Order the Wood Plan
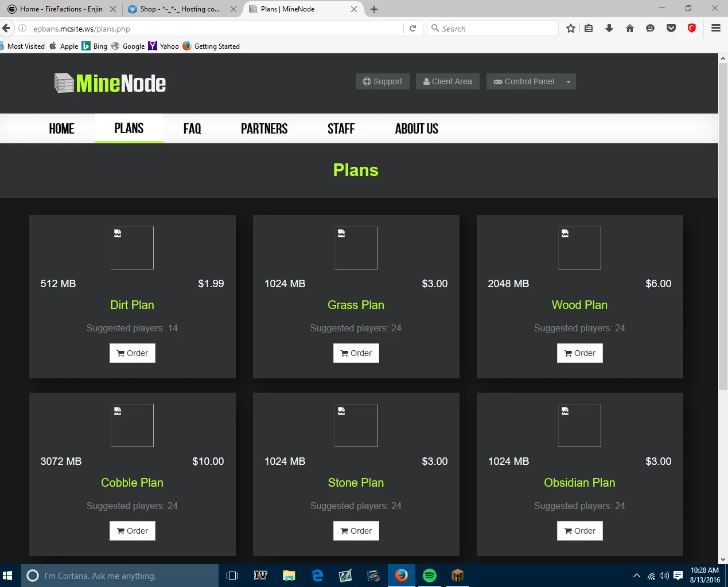 580,353
